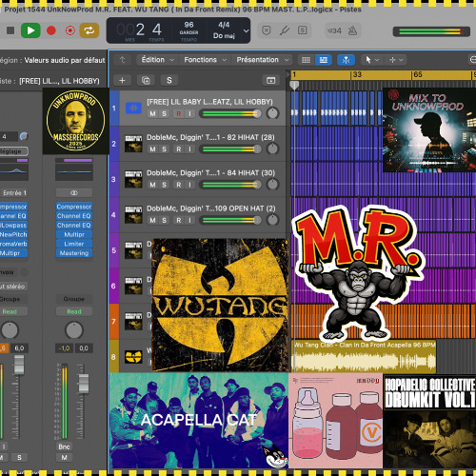Click the LIL BABY track 1 icon
Screen dimensions: 476x476
[x=133, y=109]
